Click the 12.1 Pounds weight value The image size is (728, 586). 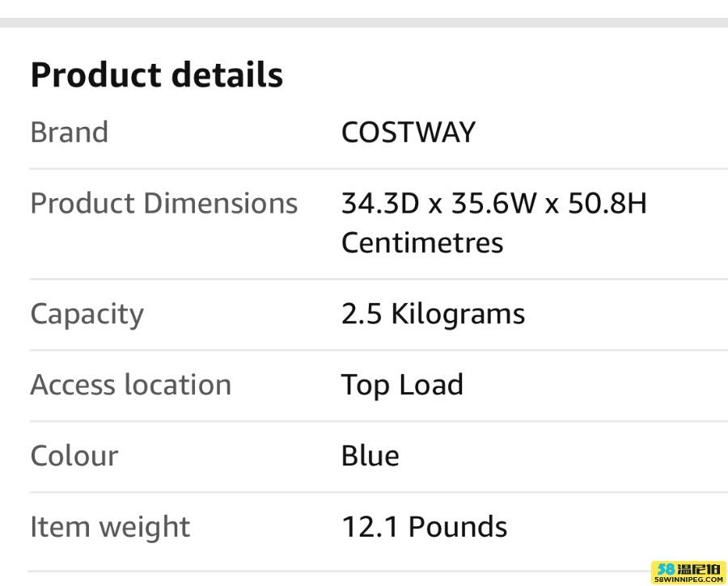tap(425, 527)
